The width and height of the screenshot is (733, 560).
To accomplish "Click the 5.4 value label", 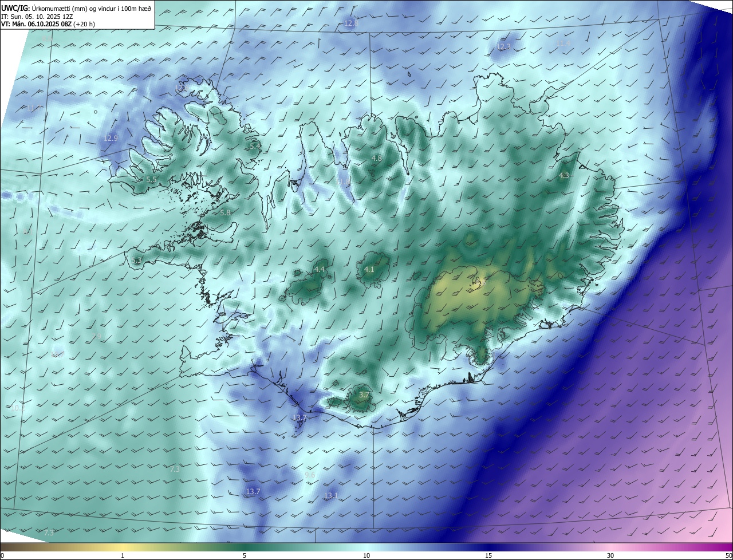I will coord(255,147).
